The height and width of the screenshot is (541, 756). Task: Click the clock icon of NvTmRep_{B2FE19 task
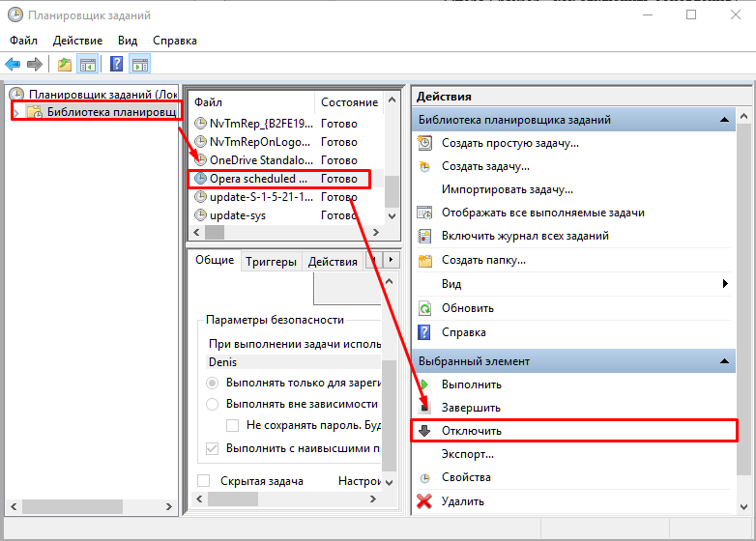point(200,124)
